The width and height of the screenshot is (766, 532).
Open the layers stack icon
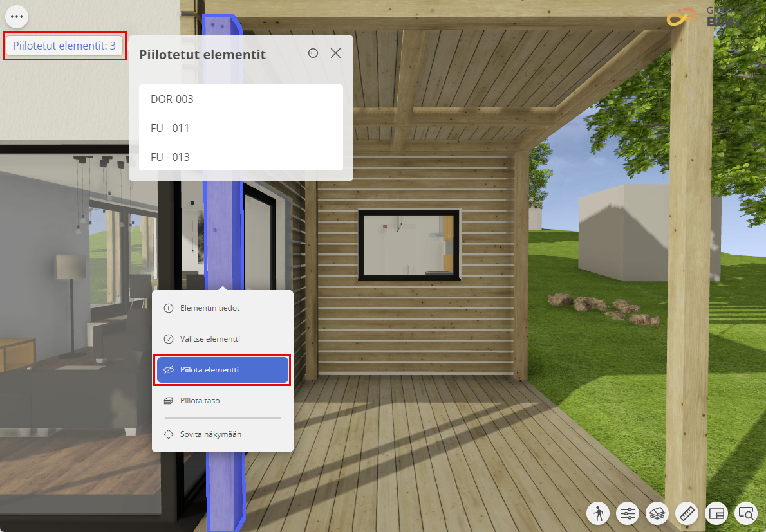[658, 513]
